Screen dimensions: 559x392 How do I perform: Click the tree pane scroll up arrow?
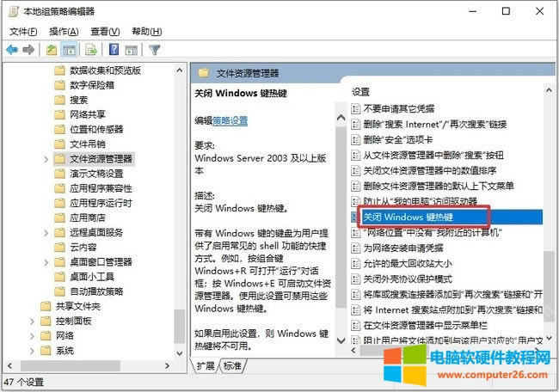pyautogui.click(x=180, y=70)
